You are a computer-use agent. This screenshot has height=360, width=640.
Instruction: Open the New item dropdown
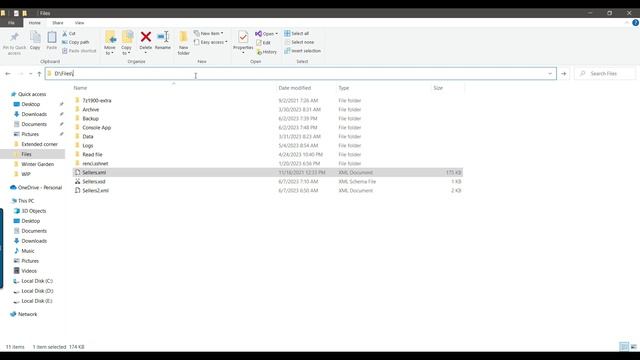point(209,33)
